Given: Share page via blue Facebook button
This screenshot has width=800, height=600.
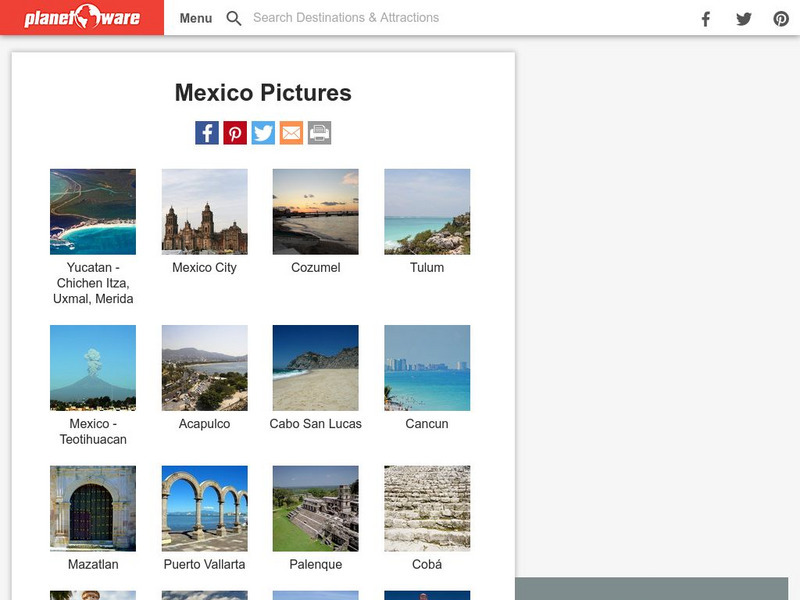Looking at the screenshot, I should (207, 133).
